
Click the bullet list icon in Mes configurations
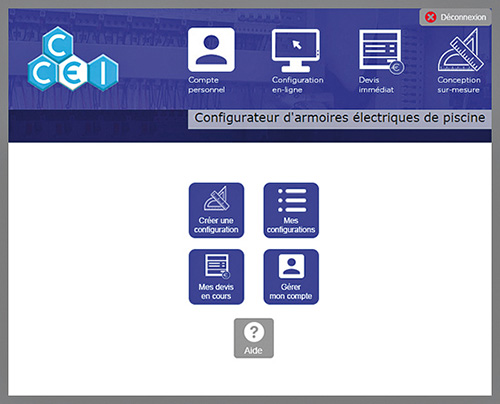[292, 200]
